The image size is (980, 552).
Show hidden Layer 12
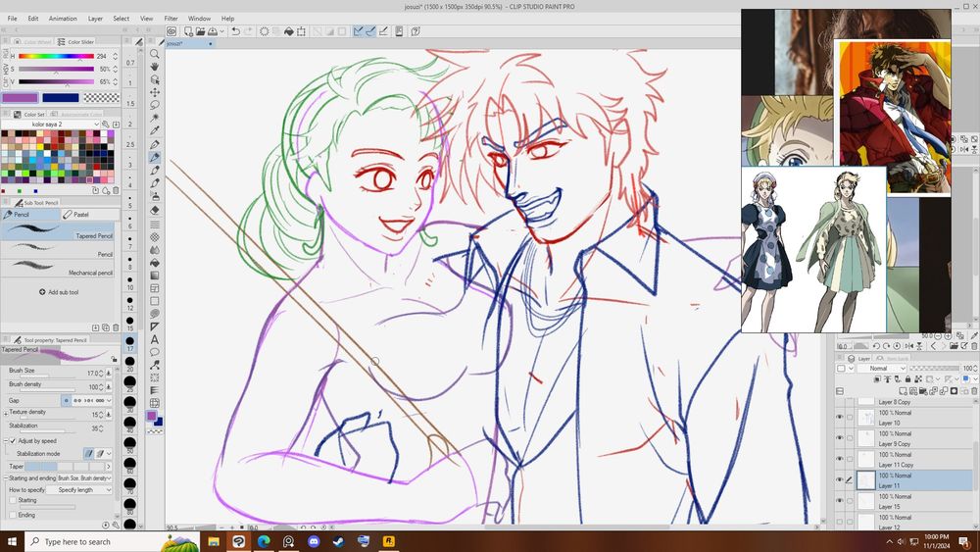pos(840,522)
